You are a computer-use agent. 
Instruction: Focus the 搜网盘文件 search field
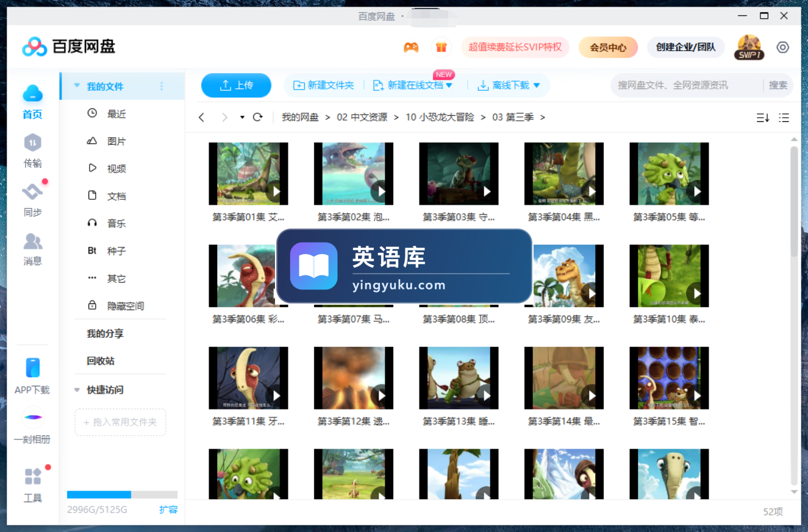point(686,85)
